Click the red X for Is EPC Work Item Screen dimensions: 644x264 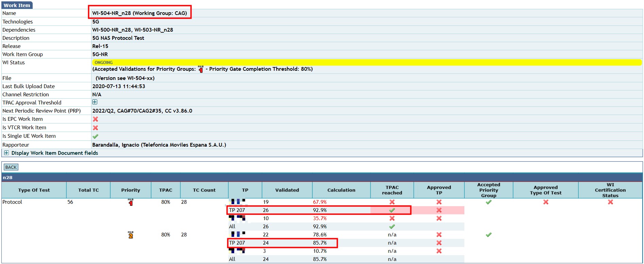[x=96, y=119]
